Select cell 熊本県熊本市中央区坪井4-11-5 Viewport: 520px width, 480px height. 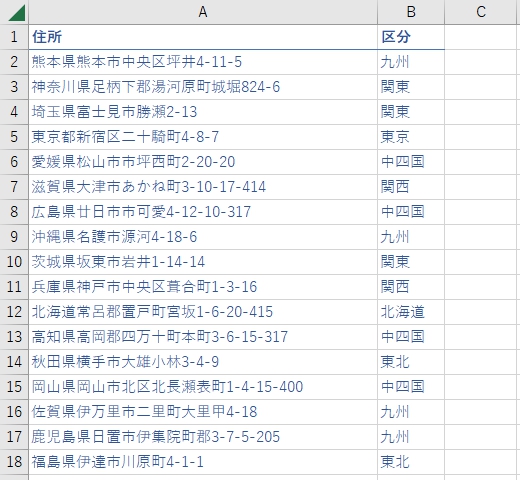coord(203,62)
